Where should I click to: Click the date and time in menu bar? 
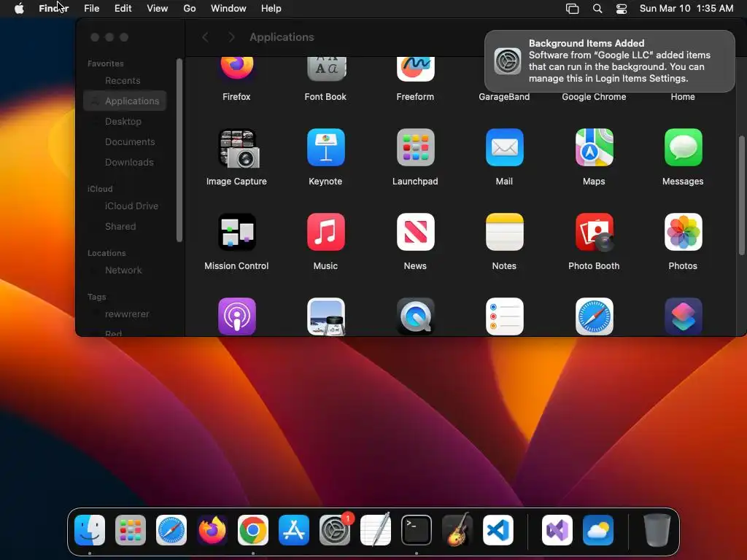686,9
